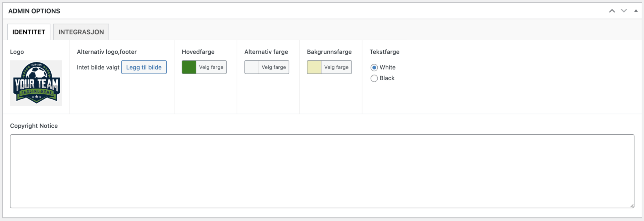This screenshot has height=221, width=644.
Task: Click the ADMIN OPTIONS panel title
Action: click(x=34, y=11)
